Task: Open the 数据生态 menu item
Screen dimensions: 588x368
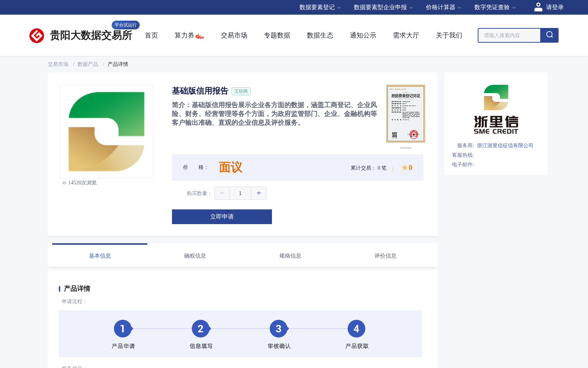Action: coord(320,35)
